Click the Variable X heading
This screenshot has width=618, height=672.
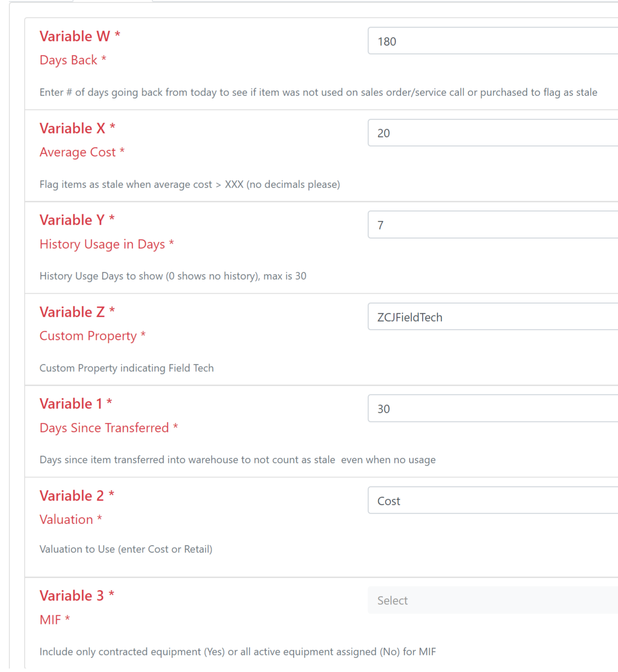point(78,128)
